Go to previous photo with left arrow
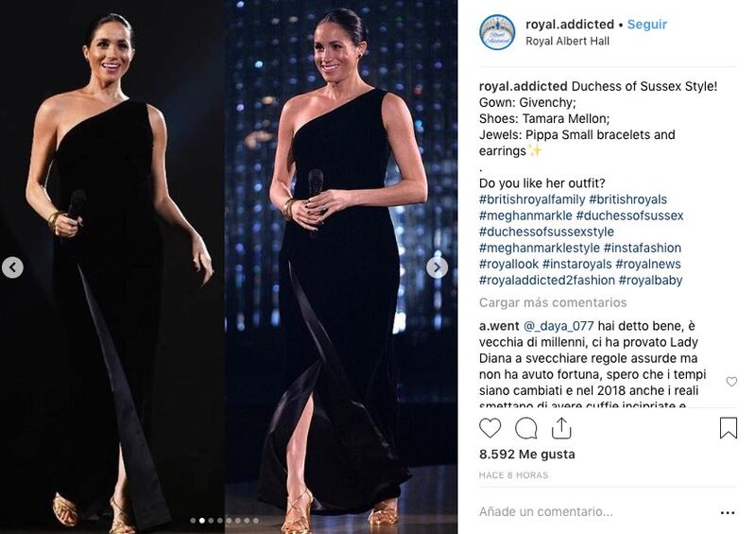This screenshot has width=756, height=534. [x=12, y=267]
